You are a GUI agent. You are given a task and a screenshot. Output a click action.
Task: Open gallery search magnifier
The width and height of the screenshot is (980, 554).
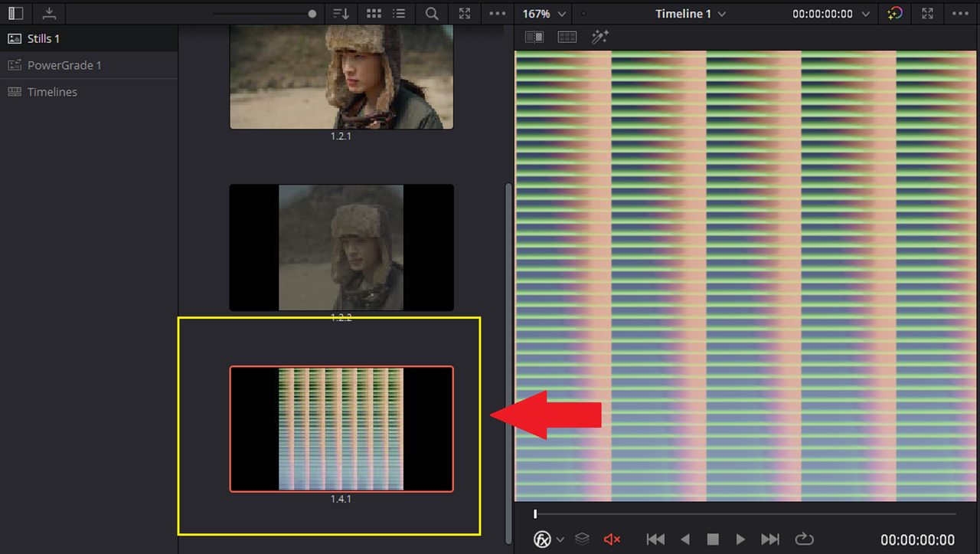(x=432, y=13)
